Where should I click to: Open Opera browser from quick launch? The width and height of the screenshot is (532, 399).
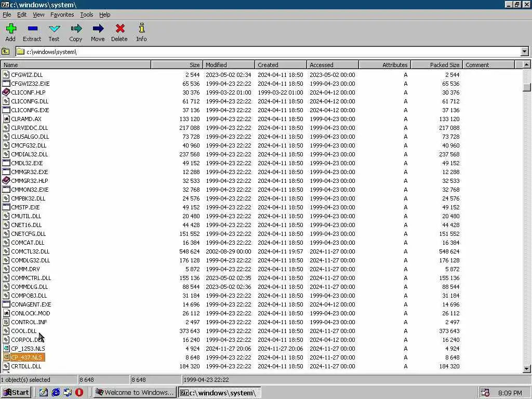click(79, 392)
